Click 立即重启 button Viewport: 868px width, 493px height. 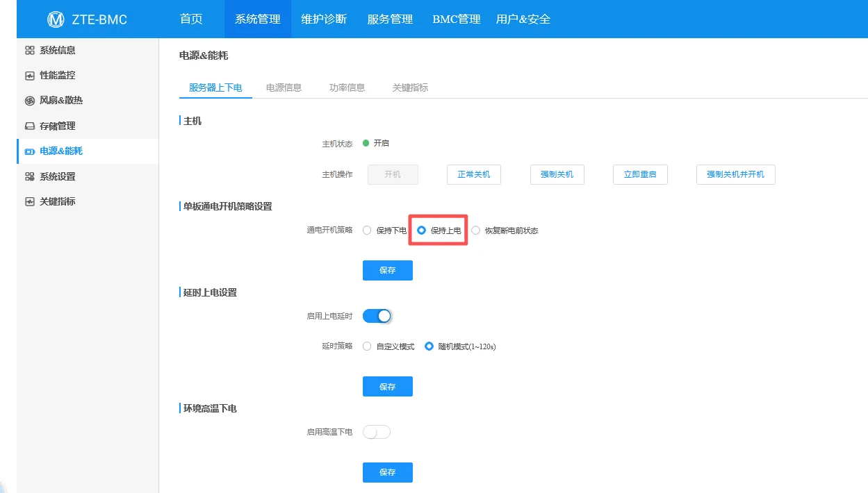[x=640, y=174]
